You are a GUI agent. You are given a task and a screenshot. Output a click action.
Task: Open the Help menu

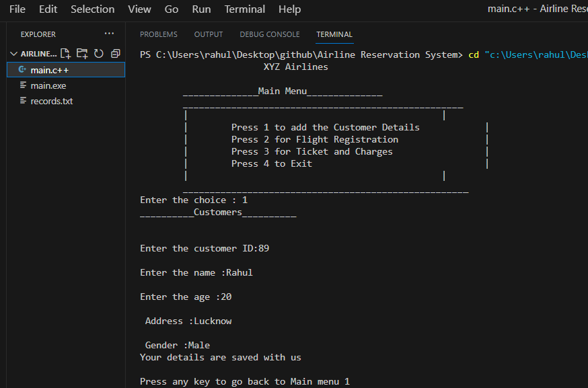tap(289, 9)
